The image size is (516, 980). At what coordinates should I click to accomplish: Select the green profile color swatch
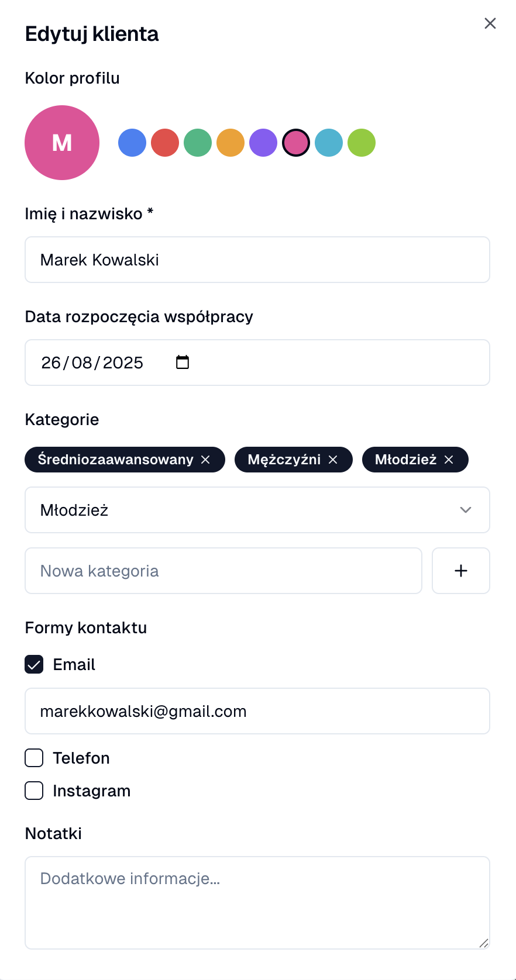197,142
